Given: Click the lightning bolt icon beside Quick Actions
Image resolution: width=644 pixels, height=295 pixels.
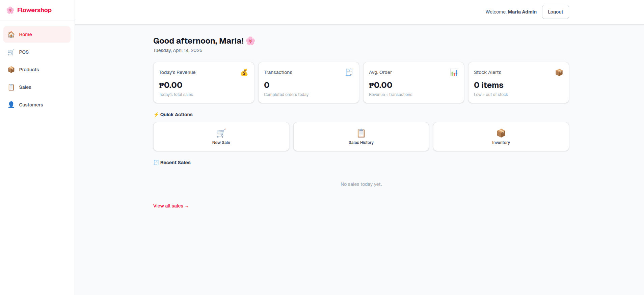Looking at the screenshot, I should [x=156, y=115].
